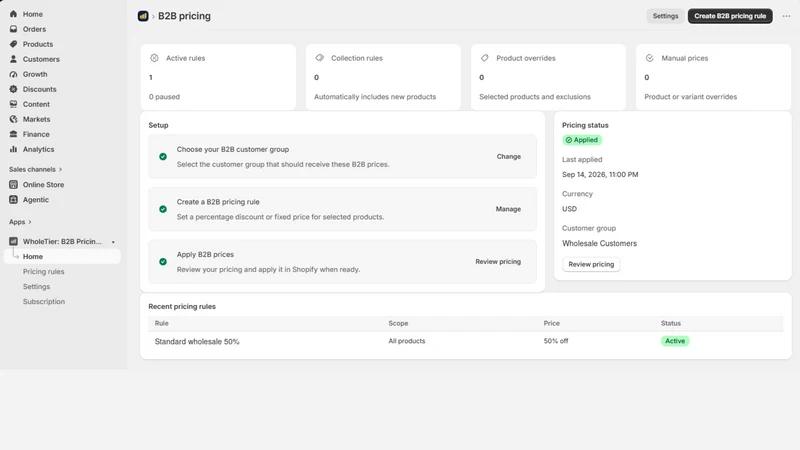
Task: Click the Manual prices card icon
Action: pos(649,58)
